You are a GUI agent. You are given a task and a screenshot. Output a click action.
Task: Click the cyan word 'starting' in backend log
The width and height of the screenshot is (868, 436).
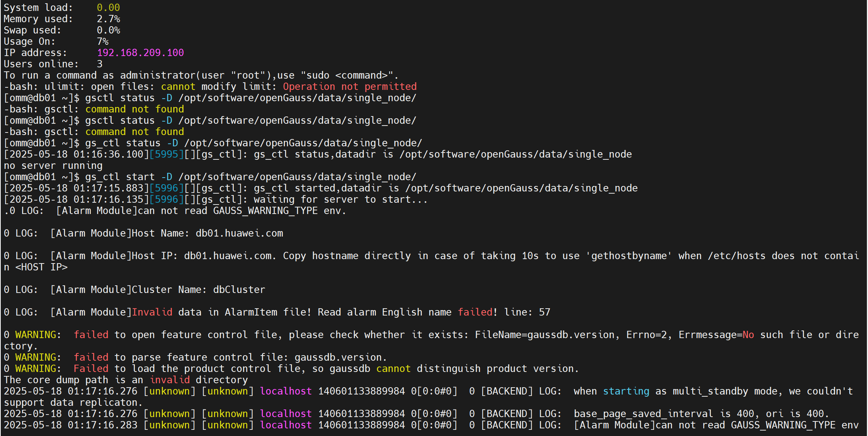[x=626, y=391]
